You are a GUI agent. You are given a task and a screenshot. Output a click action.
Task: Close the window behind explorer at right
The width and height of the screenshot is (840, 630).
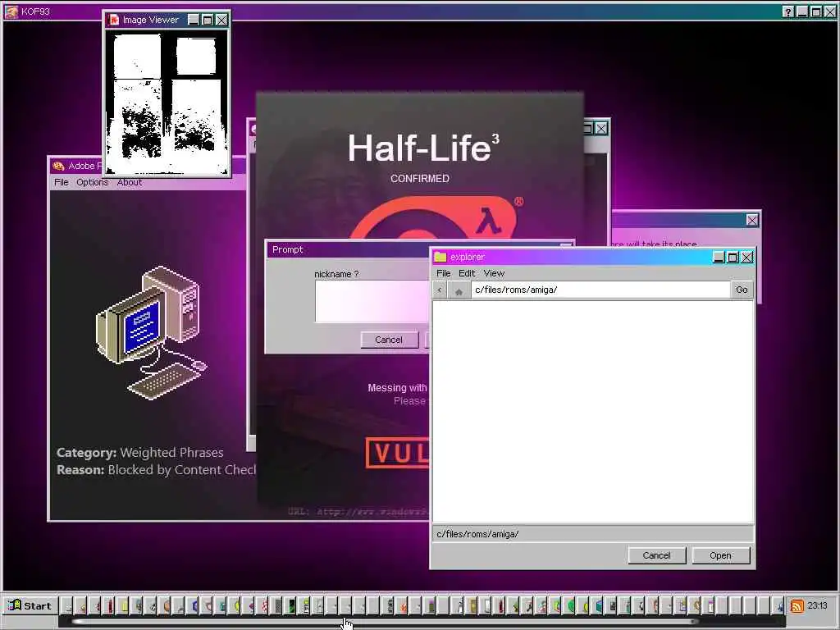click(x=752, y=220)
